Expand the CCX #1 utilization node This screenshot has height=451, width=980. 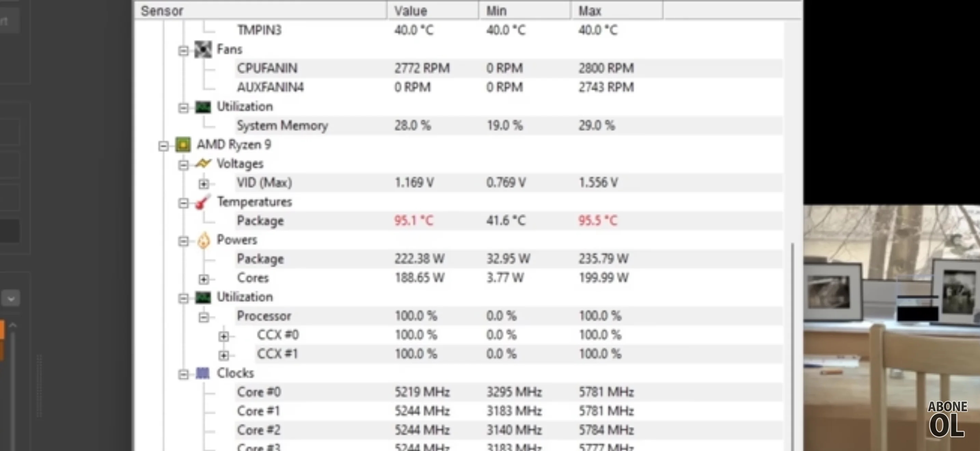[223, 355]
